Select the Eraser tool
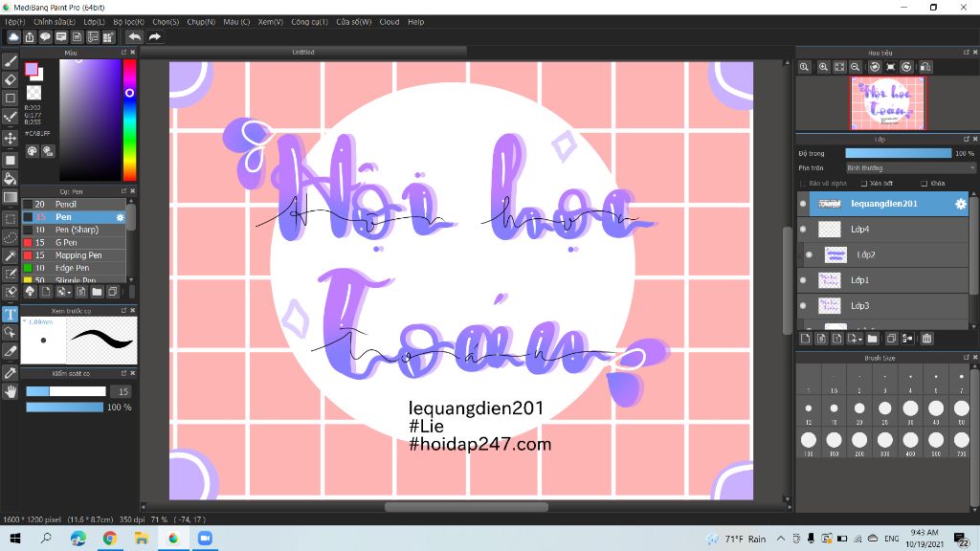The image size is (980, 551). coord(10,80)
